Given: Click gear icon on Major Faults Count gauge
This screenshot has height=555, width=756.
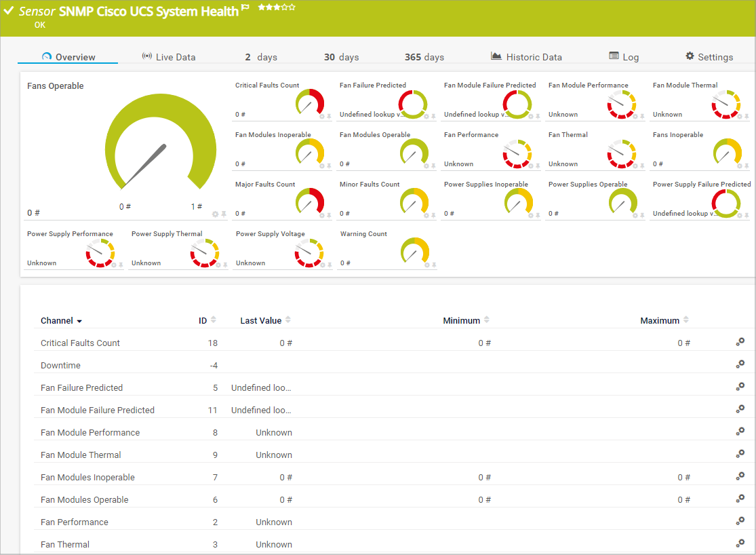Looking at the screenshot, I should tap(322, 215).
